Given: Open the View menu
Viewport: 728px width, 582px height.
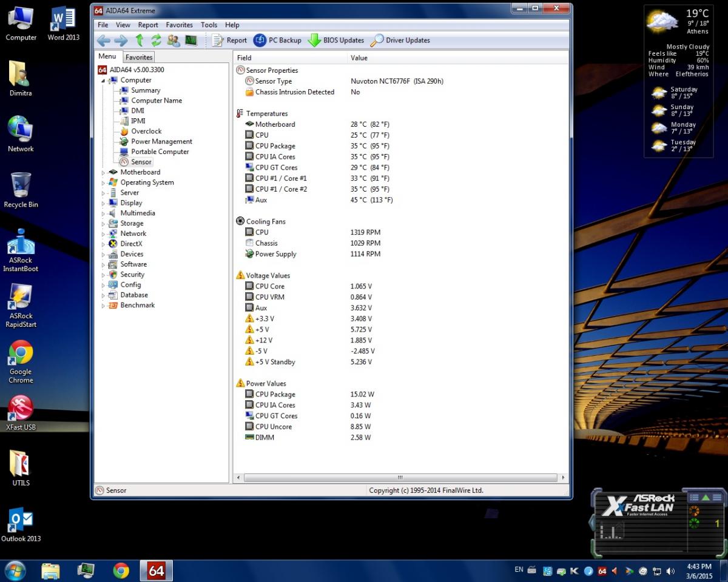Looking at the screenshot, I should pos(123,25).
